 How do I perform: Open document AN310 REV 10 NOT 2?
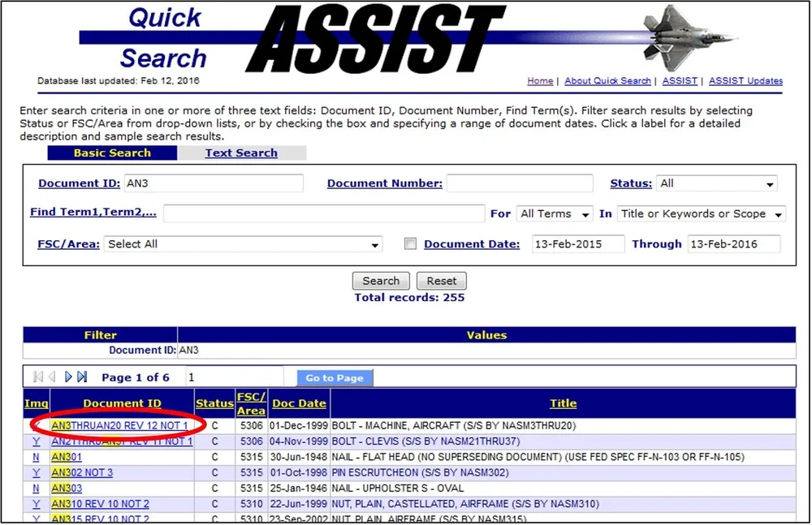(x=100, y=504)
